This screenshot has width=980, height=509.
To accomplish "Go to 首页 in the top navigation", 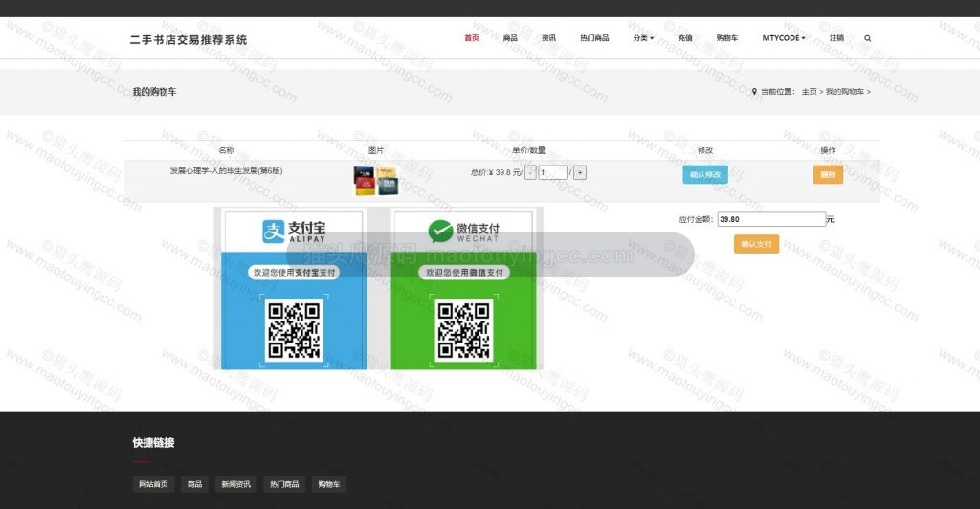I will [471, 38].
